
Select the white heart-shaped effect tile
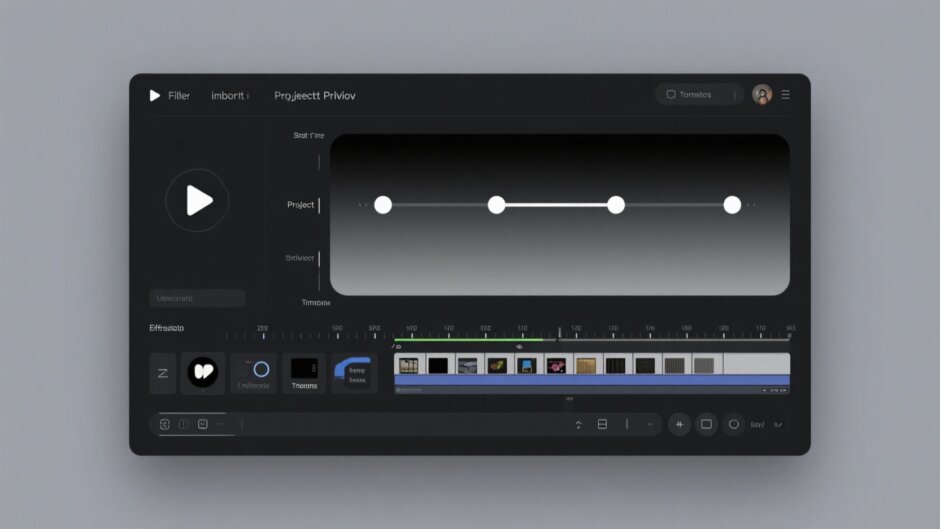point(203,372)
